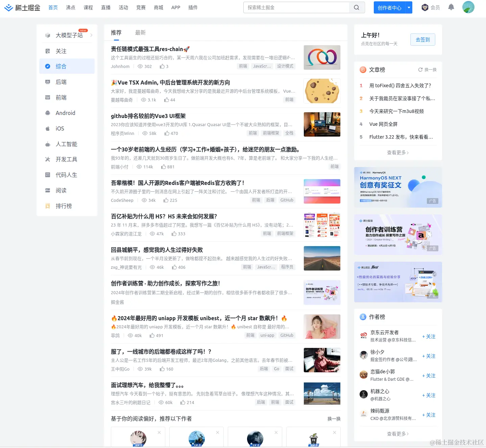Click the 前端 sidebar icon
Screen dimensions: 486x448
click(x=48, y=97)
